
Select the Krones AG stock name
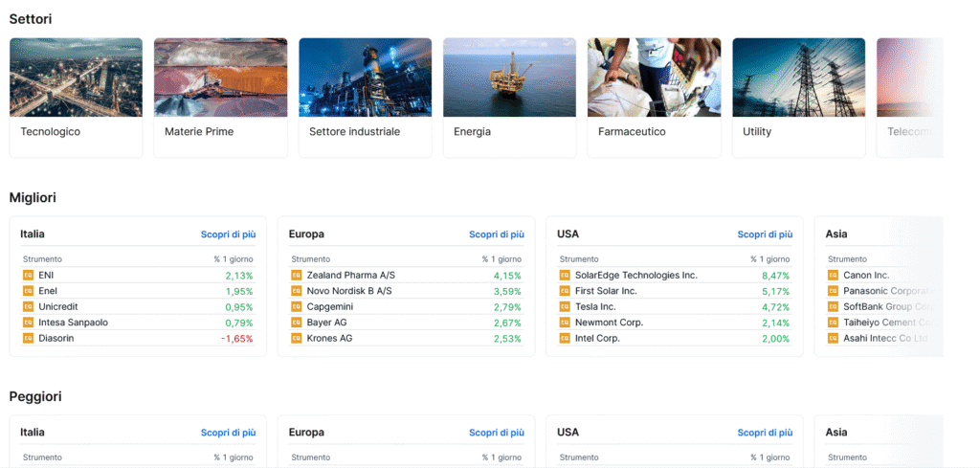pyautogui.click(x=329, y=338)
